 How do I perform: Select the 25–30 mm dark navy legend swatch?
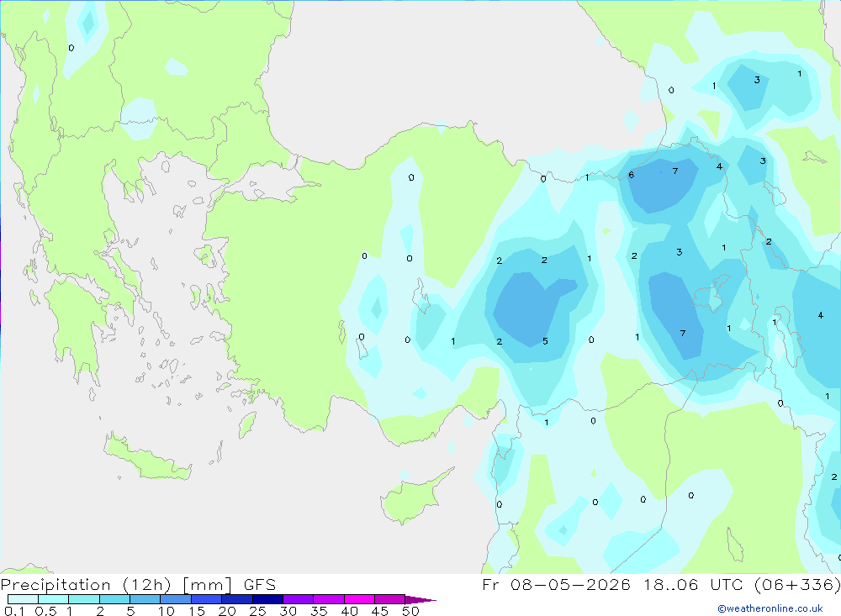pos(267,599)
